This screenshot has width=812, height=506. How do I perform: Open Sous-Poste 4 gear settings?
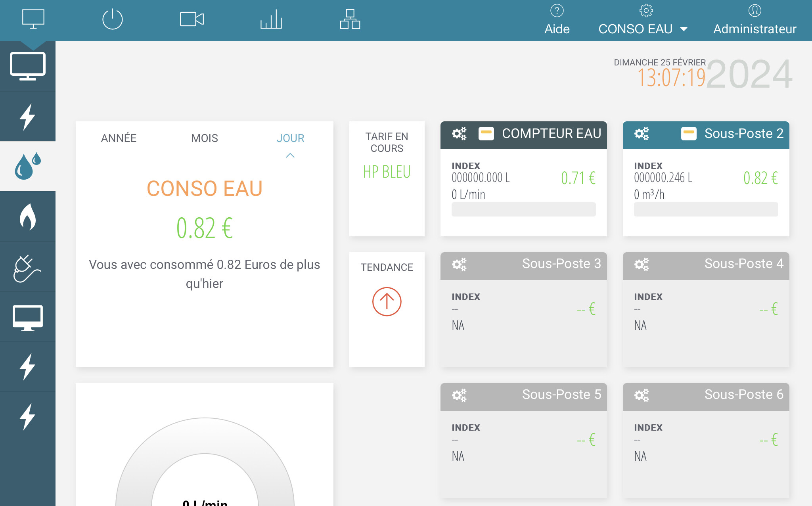point(642,264)
